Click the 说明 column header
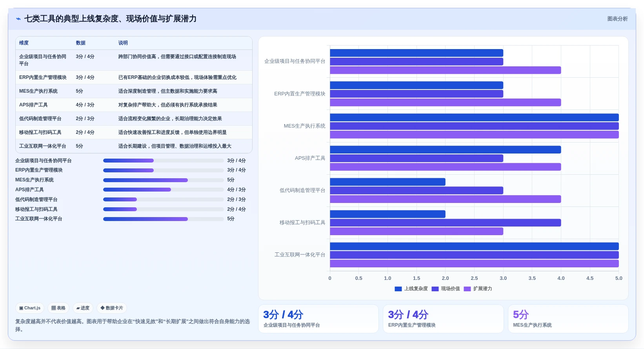Image resolution: width=644 pixels, height=349 pixels. [123, 43]
